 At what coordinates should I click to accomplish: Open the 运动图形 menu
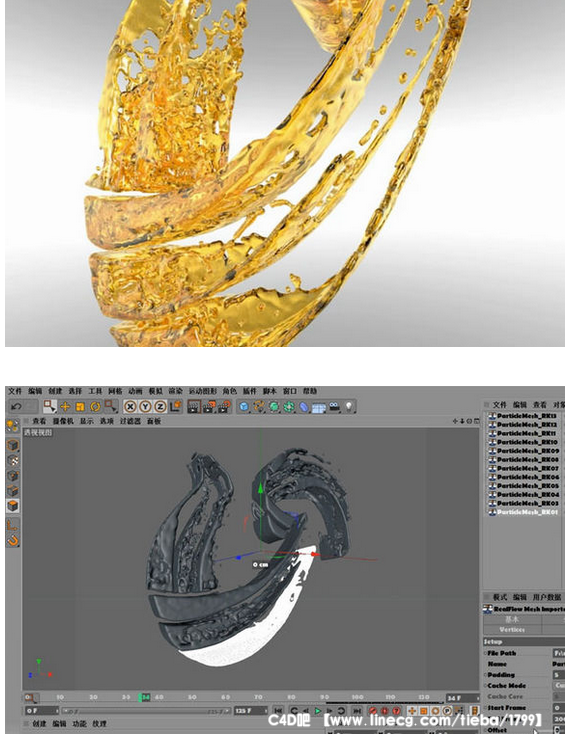point(203,391)
